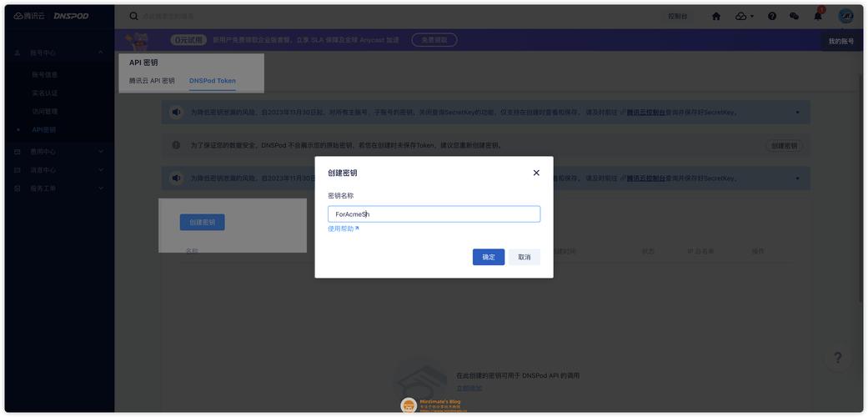Go to home via house icon

[x=715, y=17]
